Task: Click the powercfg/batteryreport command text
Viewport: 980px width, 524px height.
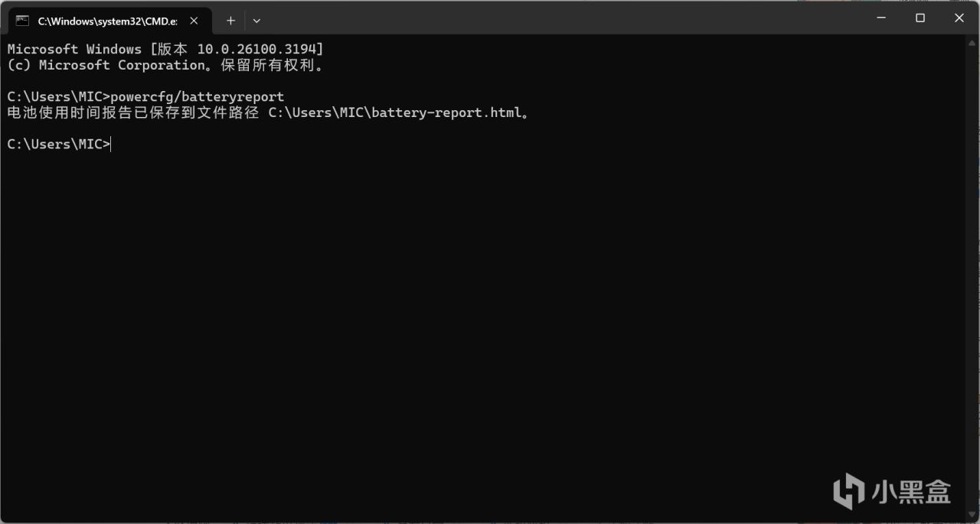Action: [197, 97]
